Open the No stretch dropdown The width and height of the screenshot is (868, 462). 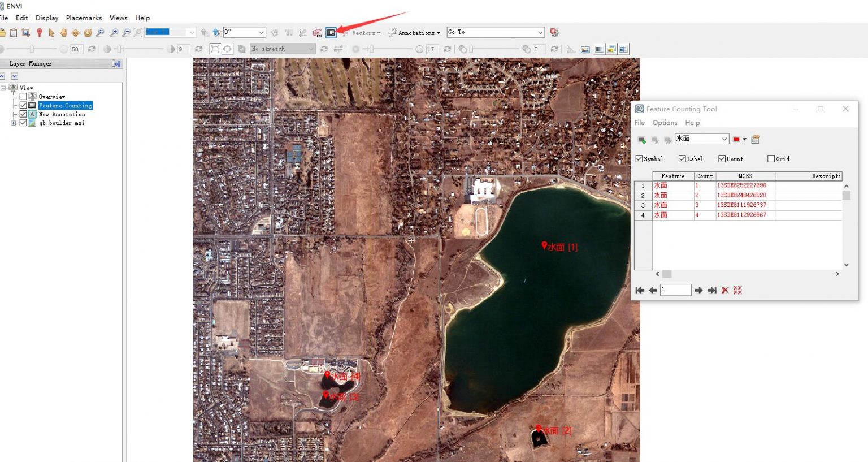pyautogui.click(x=310, y=49)
